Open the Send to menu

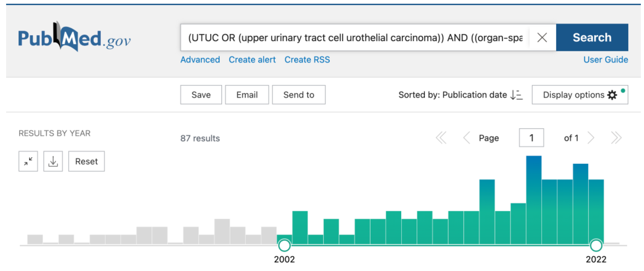[299, 95]
